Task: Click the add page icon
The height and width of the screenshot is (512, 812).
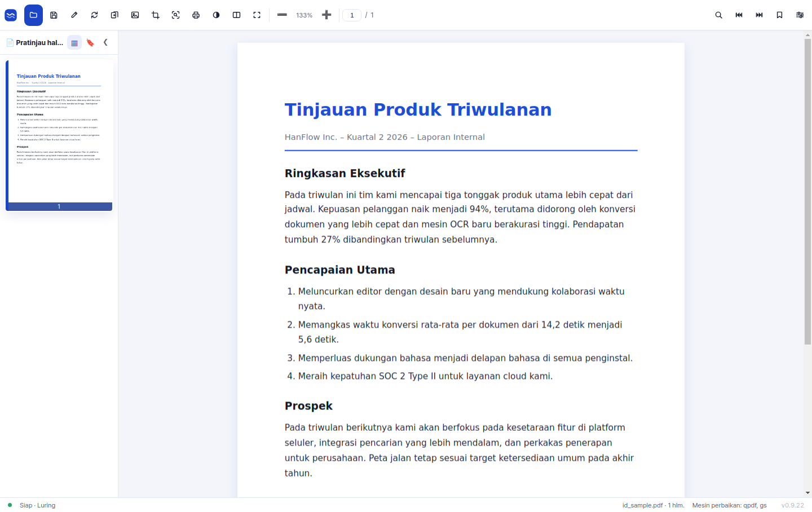Action: click(114, 15)
